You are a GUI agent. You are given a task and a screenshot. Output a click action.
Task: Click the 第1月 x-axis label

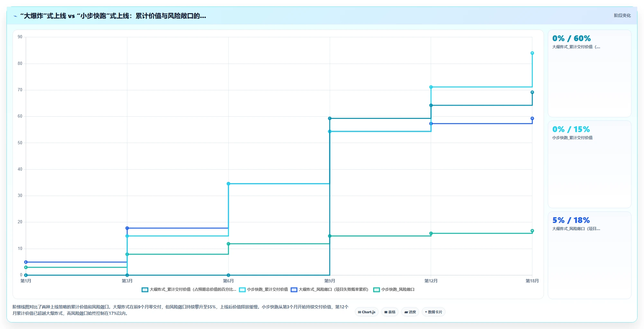(26, 281)
